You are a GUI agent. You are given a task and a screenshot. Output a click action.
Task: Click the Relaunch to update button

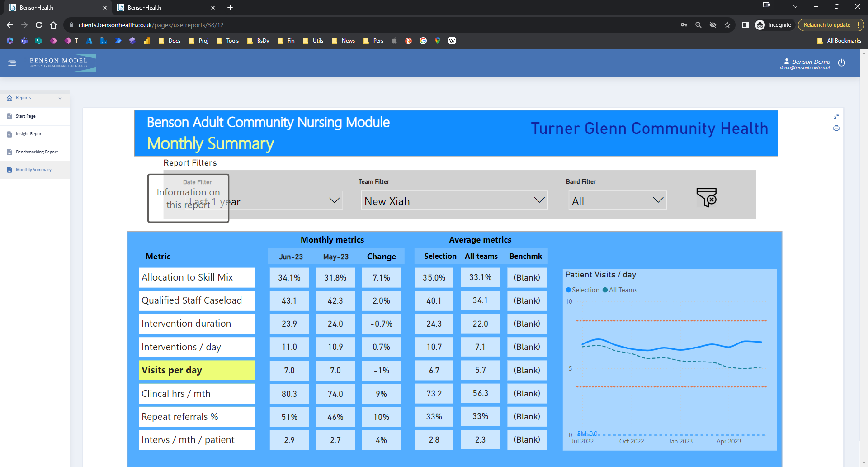[827, 25]
